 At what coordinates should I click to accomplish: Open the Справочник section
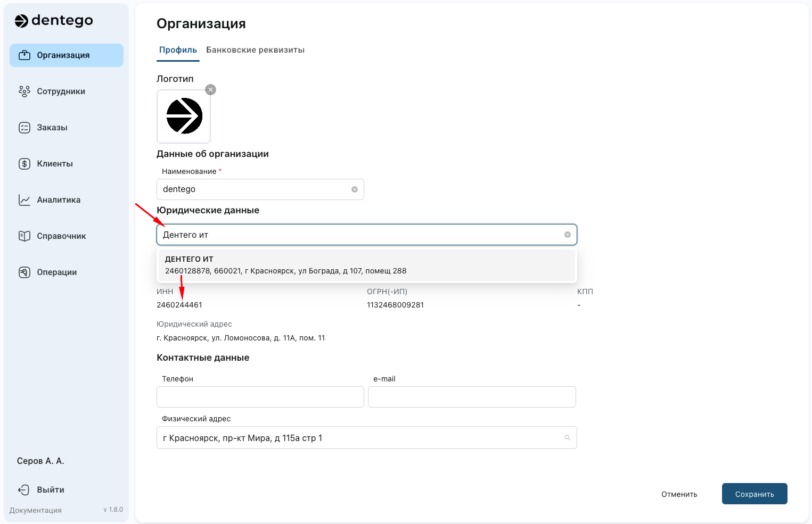click(x=61, y=236)
